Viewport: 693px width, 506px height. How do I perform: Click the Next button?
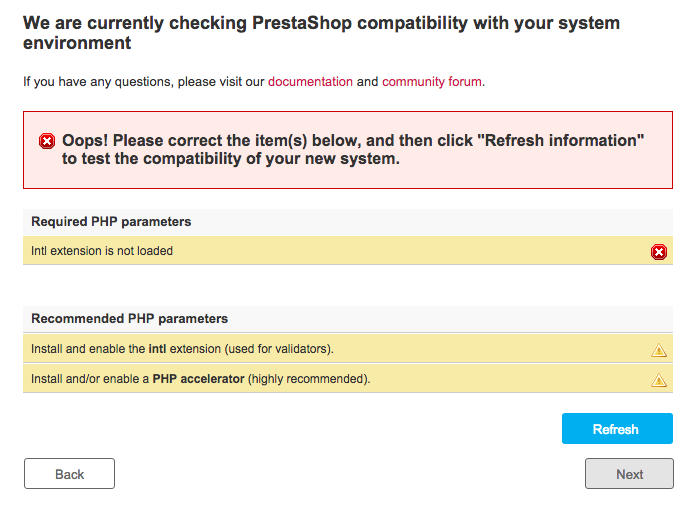[629, 474]
